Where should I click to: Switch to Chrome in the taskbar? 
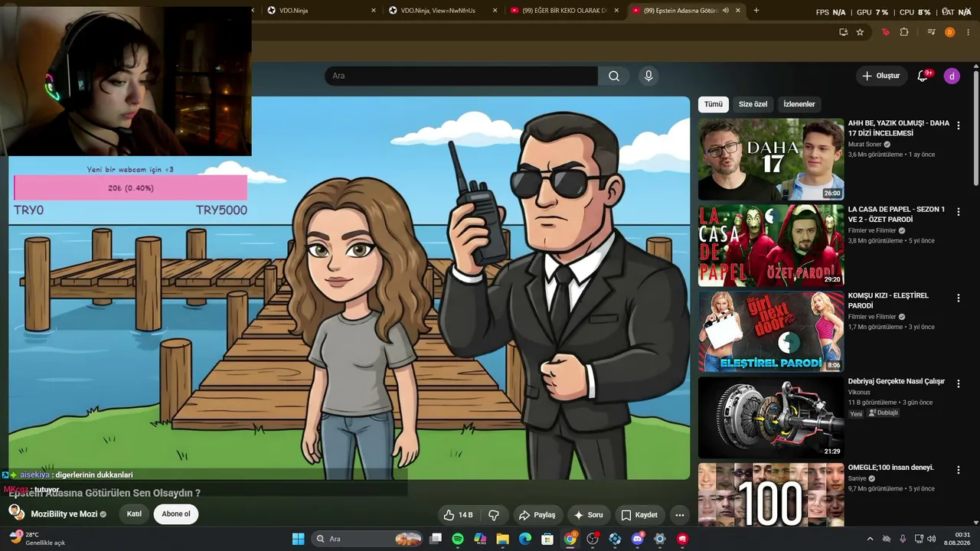(570, 539)
